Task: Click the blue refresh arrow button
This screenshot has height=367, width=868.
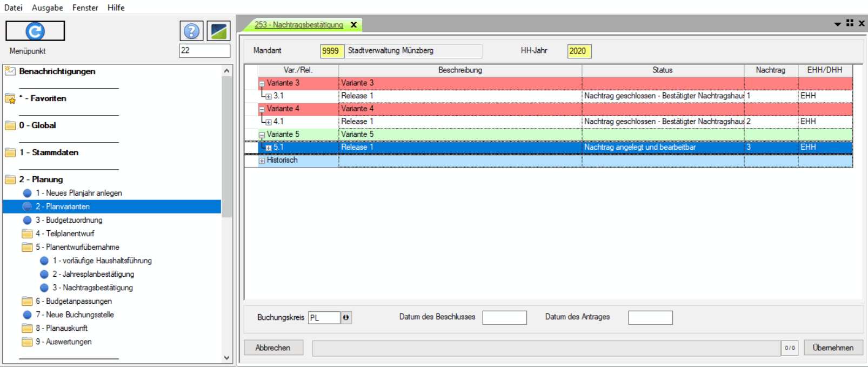Action: pos(35,31)
